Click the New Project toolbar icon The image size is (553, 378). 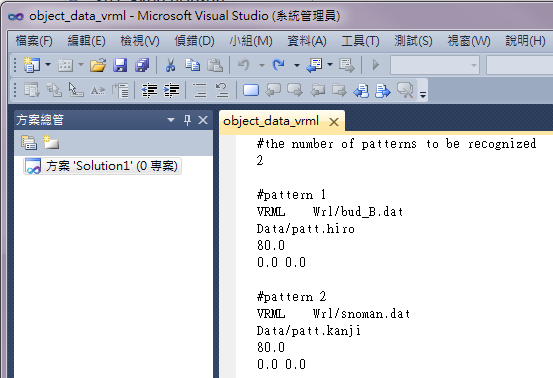(x=32, y=65)
